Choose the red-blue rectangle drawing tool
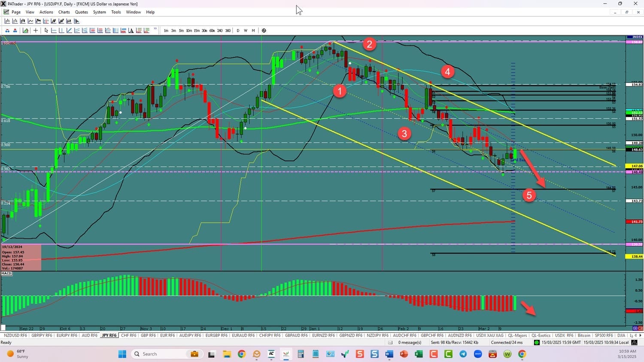 tap(123, 30)
